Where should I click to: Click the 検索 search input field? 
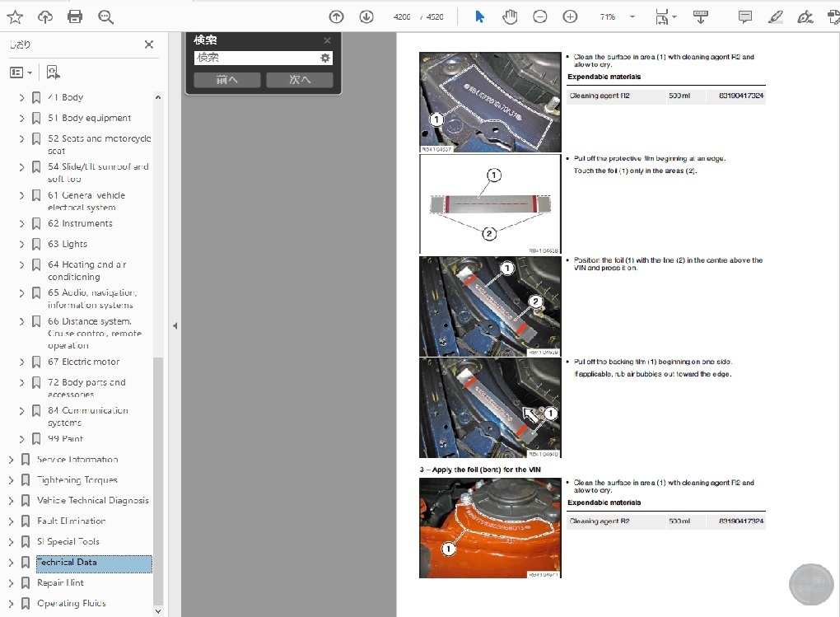coord(256,58)
